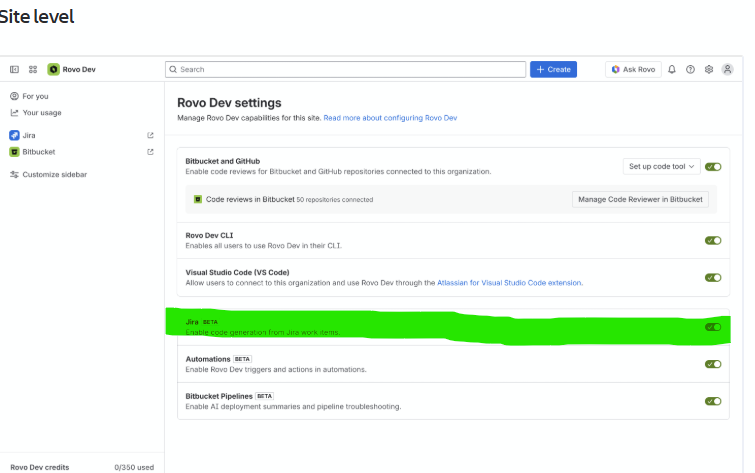
Task: Open Your usage in the sidebar
Action: pos(42,113)
